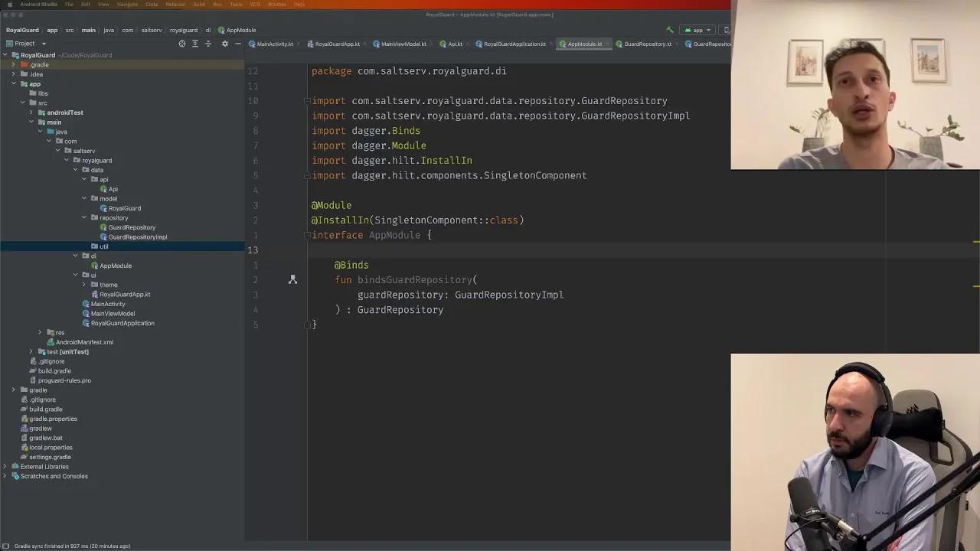Click the collapse-all icon in Project panel
Screen dimensions: 980x551
click(x=208, y=44)
